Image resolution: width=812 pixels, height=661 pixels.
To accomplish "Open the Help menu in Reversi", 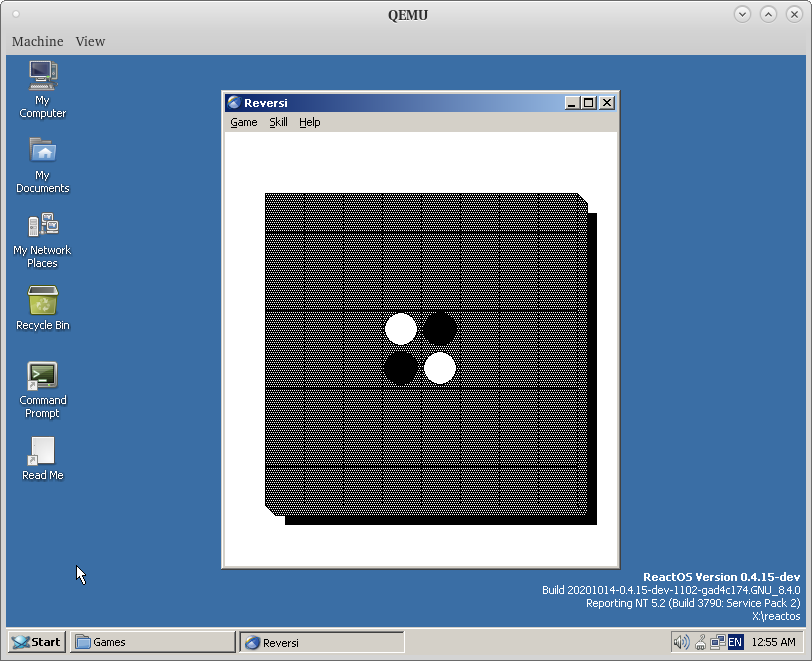I will (x=309, y=122).
